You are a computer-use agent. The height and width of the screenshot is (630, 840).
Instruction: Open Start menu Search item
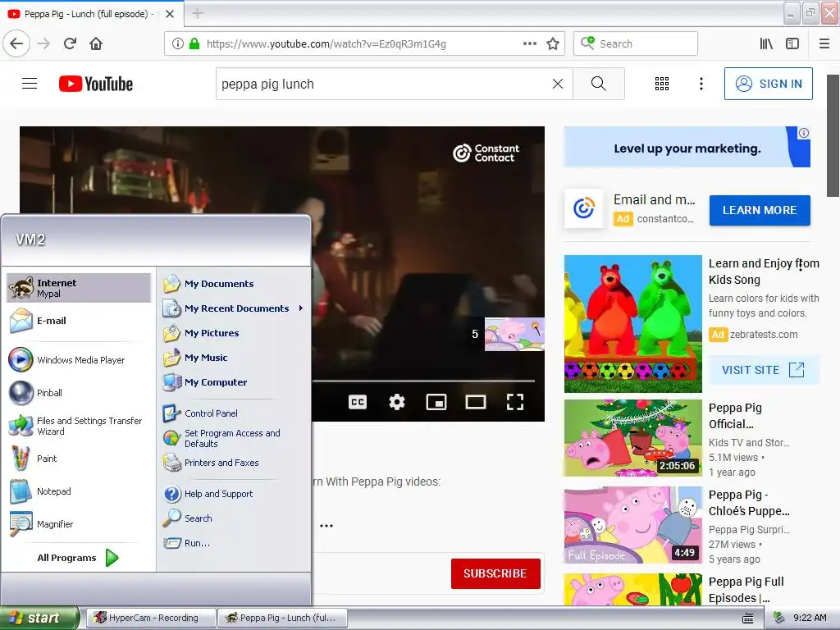click(x=234, y=518)
